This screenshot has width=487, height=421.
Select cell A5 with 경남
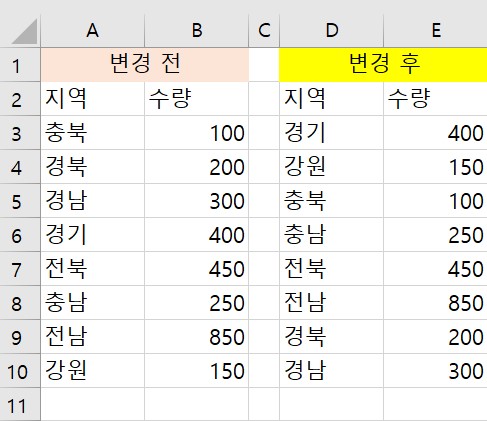93,201
